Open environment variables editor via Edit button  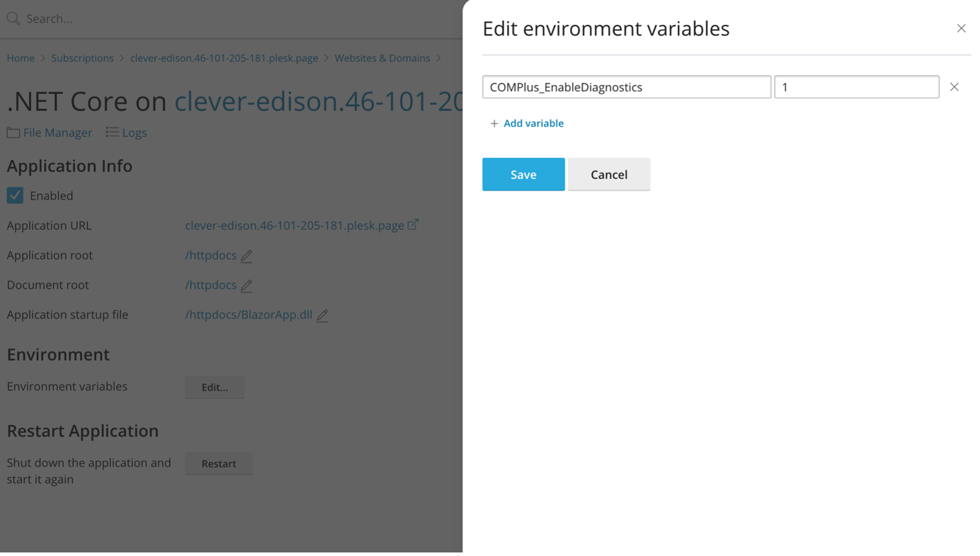click(x=215, y=387)
